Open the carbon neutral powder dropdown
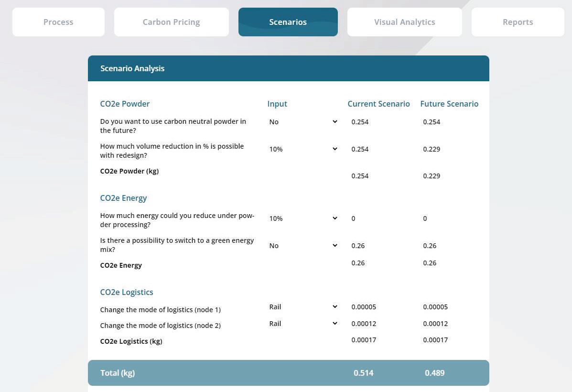This screenshot has width=572, height=392. point(302,122)
